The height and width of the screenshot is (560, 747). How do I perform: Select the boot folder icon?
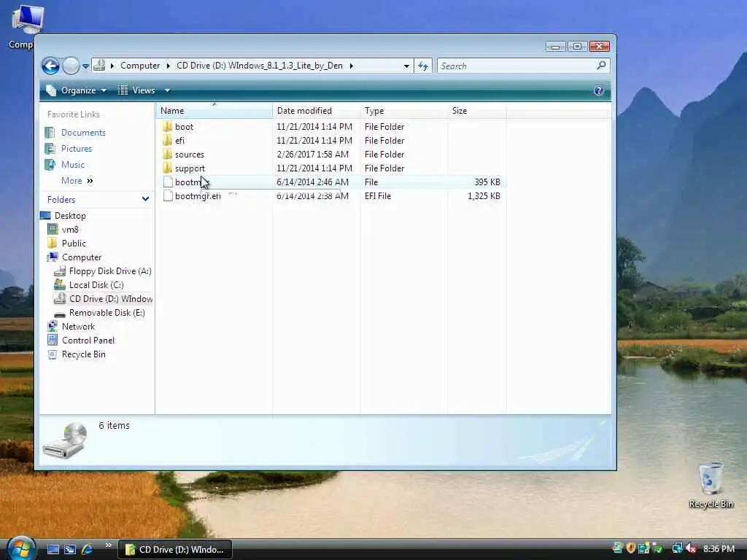coord(167,127)
